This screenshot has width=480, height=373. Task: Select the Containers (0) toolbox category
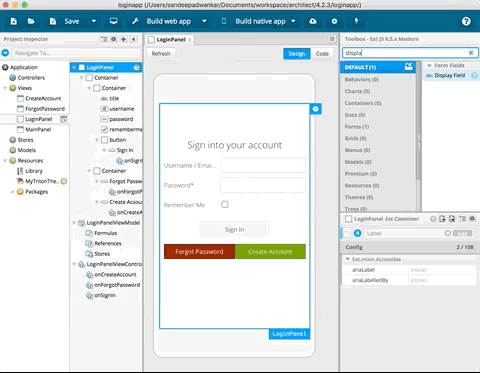click(x=378, y=103)
